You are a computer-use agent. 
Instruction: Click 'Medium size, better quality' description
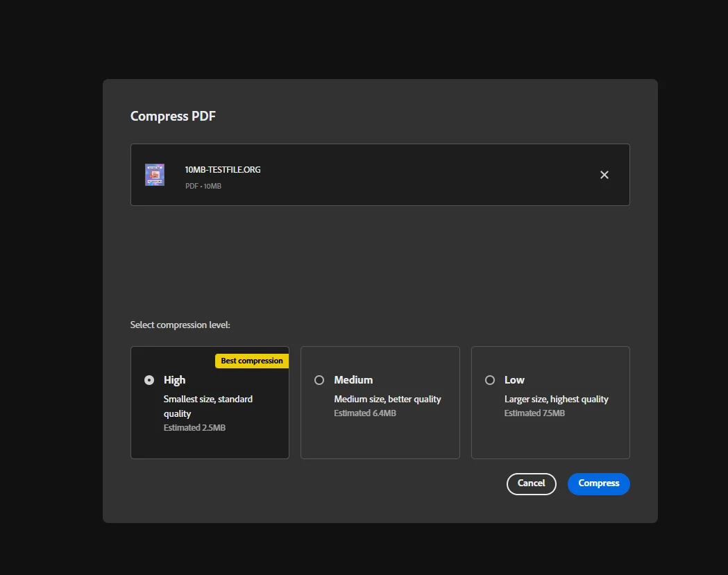[x=387, y=399]
